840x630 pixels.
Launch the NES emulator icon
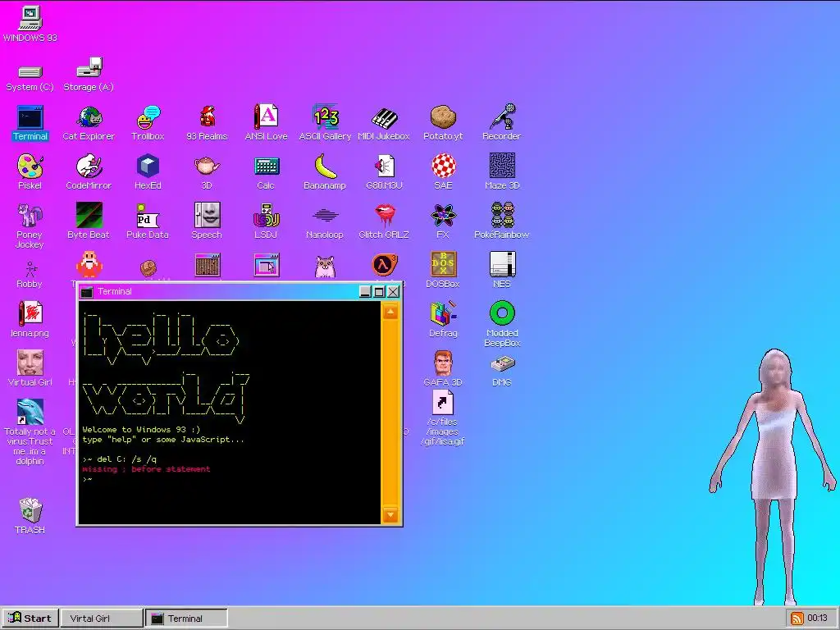[502, 270]
